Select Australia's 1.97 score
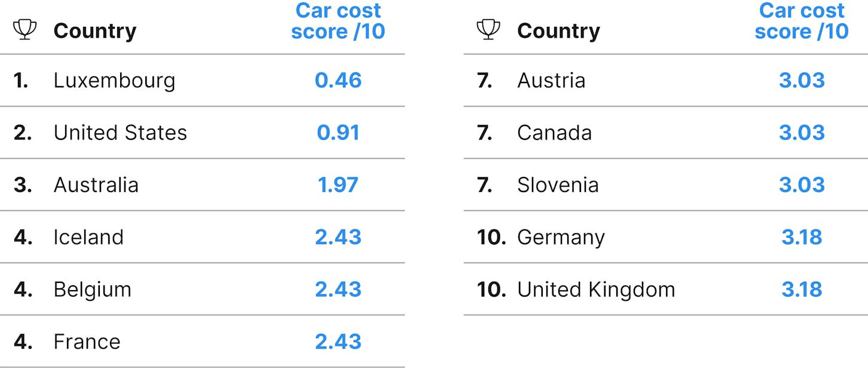868x369 pixels. click(x=338, y=185)
